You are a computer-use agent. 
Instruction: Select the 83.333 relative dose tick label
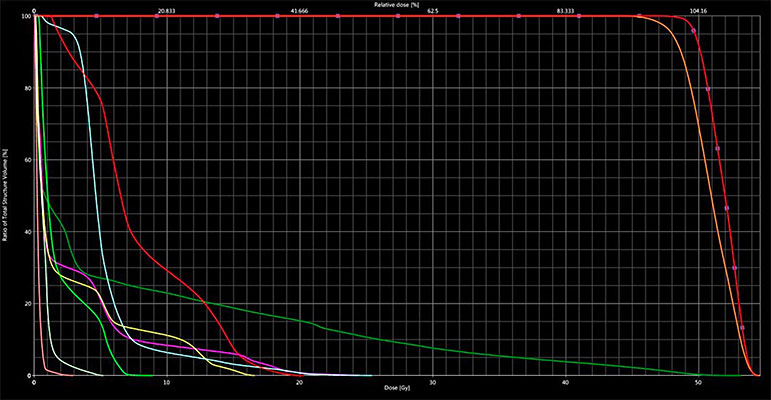pyautogui.click(x=565, y=10)
